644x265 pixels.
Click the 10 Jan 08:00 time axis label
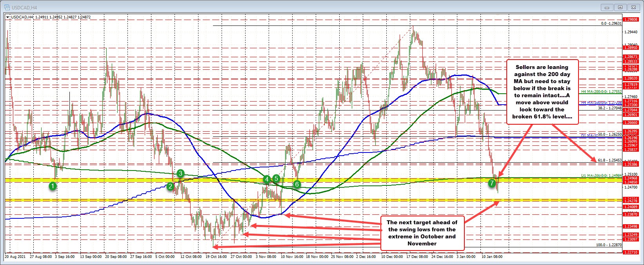(492, 257)
